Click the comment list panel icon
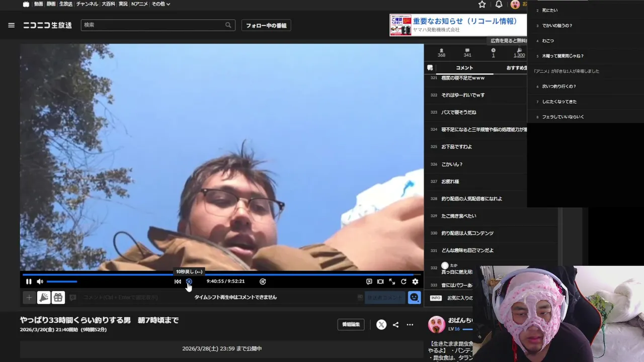Image resolution: width=644 pixels, height=362 pixels. [x=430, y=68]
